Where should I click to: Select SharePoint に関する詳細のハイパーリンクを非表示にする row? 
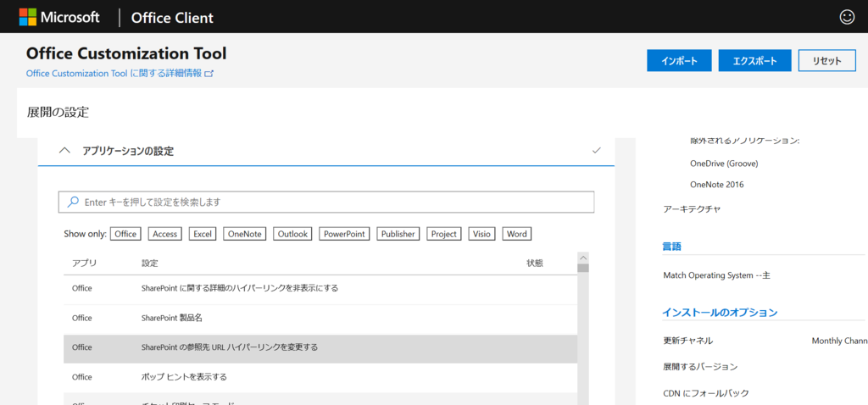(320, 288)
